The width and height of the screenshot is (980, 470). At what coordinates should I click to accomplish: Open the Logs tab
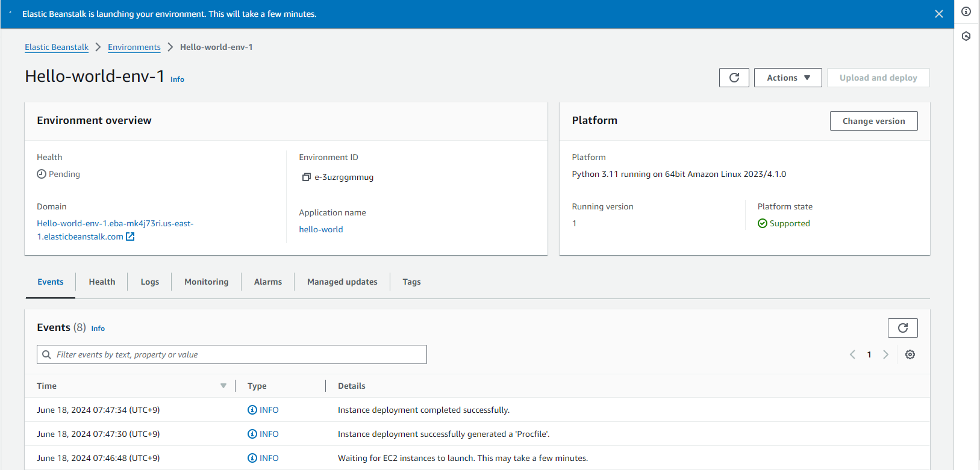click(150, 282)
